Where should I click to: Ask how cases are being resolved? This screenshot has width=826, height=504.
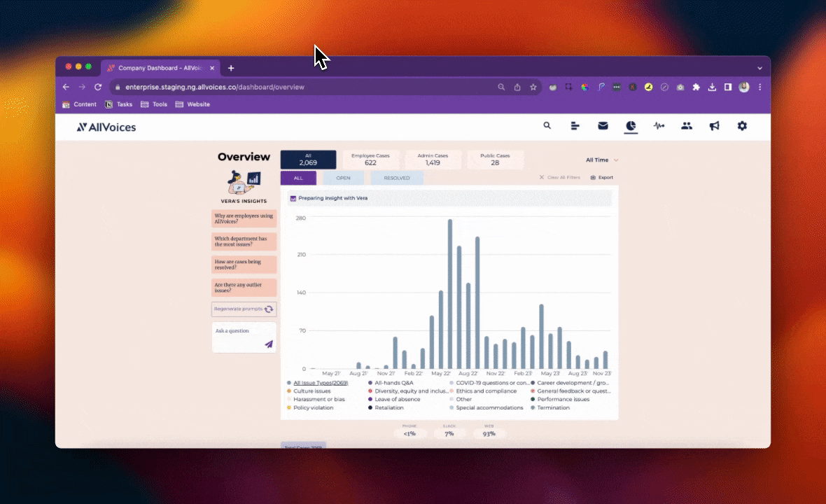click(244, 265)
